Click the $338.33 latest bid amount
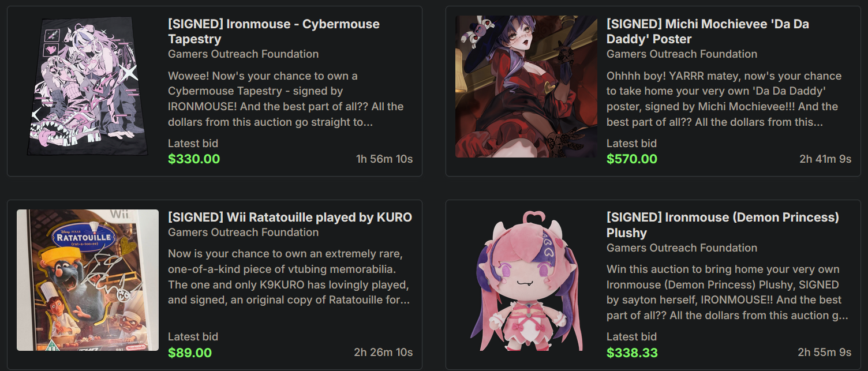This screenshot has width=868, height=371. (632, 352)
